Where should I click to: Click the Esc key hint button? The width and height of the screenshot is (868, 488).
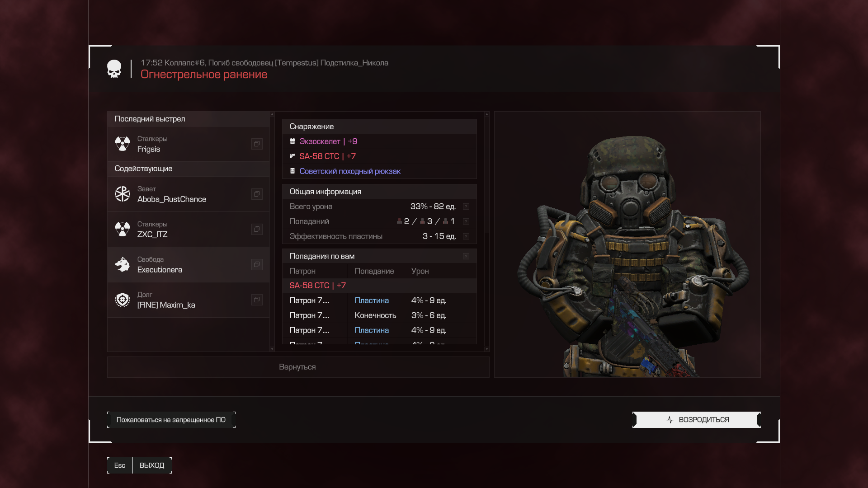(120, 465)
